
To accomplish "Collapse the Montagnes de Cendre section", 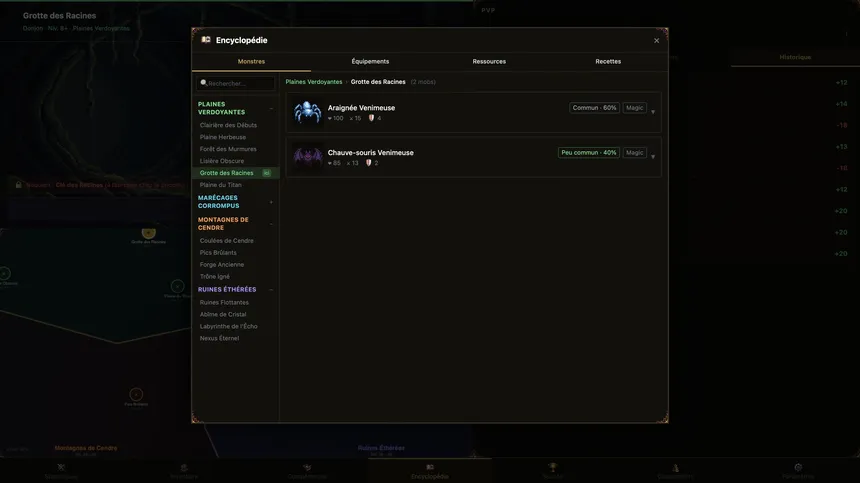I will point(271,224).
